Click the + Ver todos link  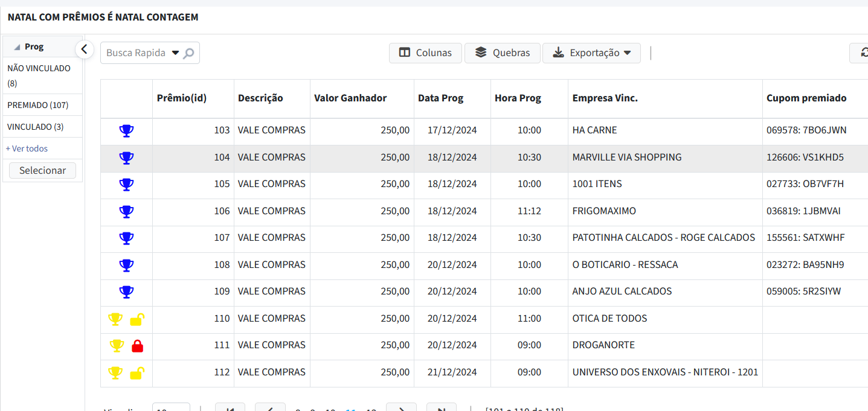point(27,148)
